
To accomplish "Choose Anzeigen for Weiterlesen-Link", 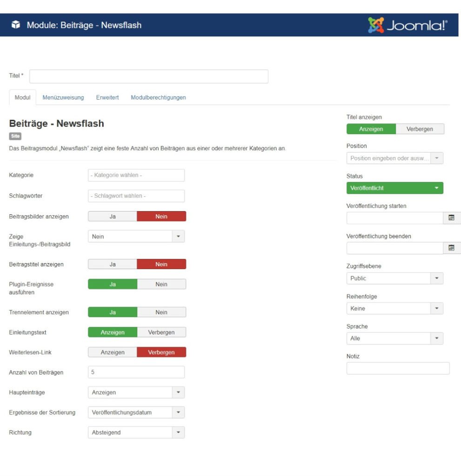I will coord(113,352).
